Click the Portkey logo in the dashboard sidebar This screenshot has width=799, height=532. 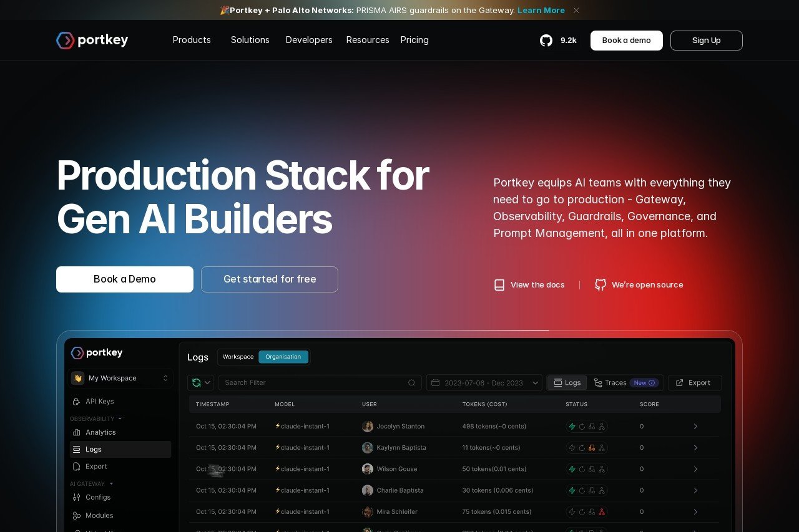click(97, 353)
